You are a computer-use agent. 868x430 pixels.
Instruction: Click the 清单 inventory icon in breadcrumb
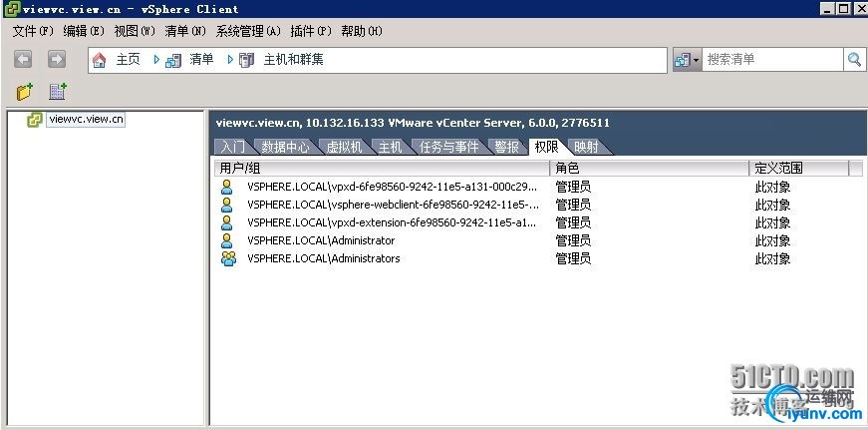173,60
